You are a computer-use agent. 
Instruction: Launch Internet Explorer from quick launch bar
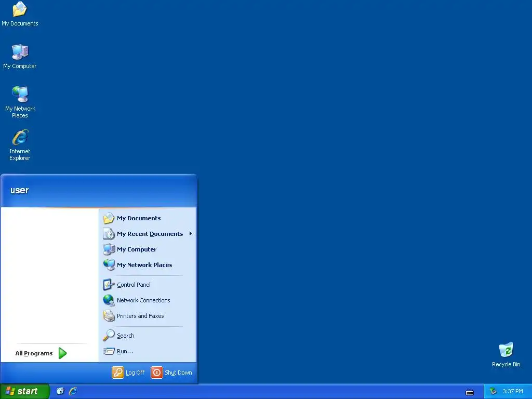(x=73, y=391)
